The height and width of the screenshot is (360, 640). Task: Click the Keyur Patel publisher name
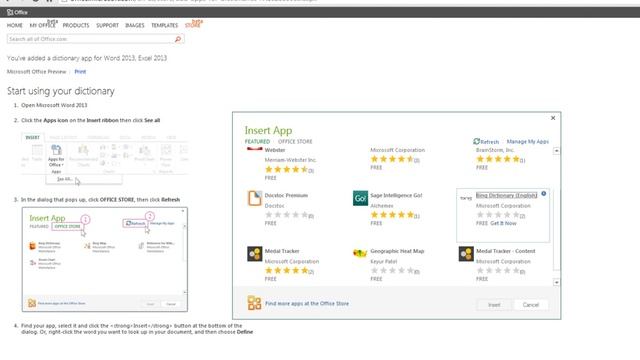pos(384,261)
